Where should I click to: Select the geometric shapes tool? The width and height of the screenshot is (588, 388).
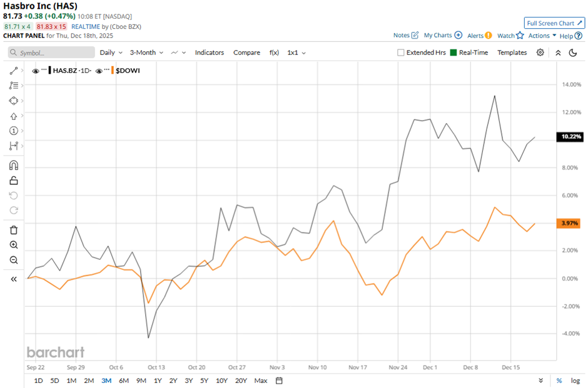click(14, 101)
